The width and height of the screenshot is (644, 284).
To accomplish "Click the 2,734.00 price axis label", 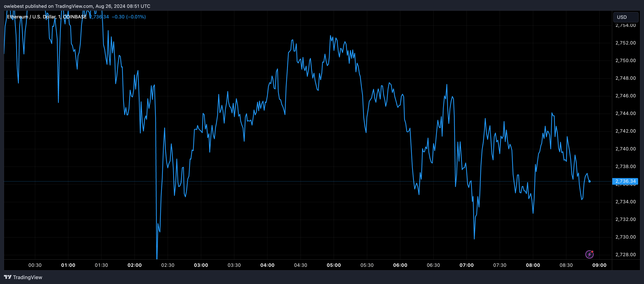I will pos(626,202).
